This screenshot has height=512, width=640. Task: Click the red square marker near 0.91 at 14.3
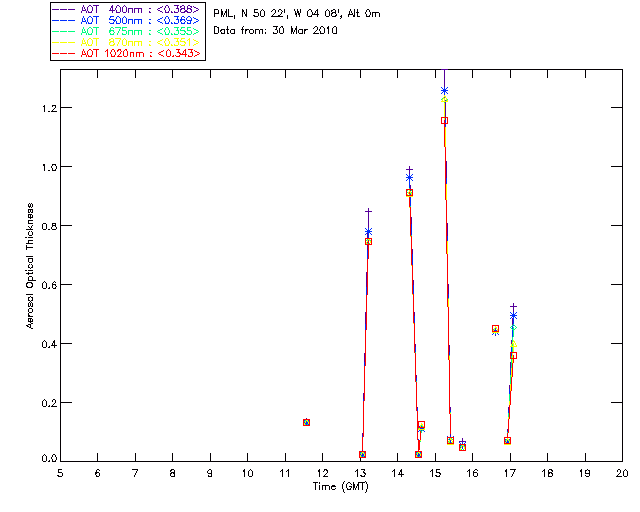pyautogui.click(x=409, y=193)
